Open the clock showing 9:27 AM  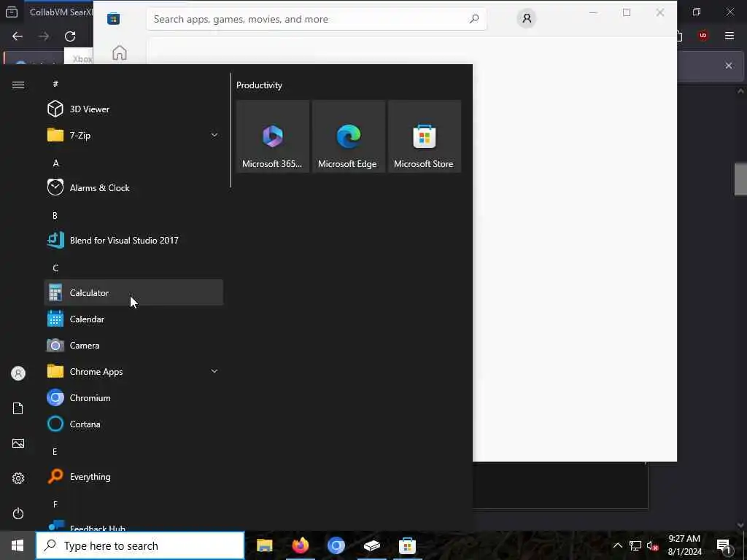[684, 545]
